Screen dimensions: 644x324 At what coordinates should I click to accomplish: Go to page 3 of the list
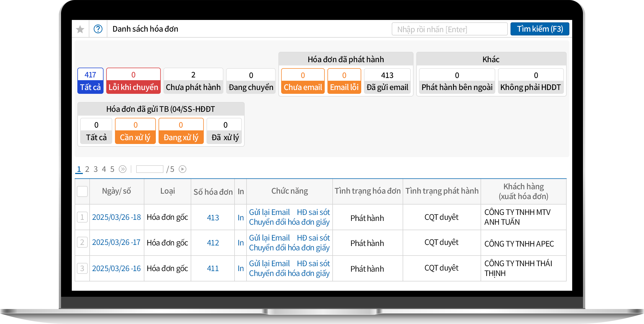pos(96,169)
